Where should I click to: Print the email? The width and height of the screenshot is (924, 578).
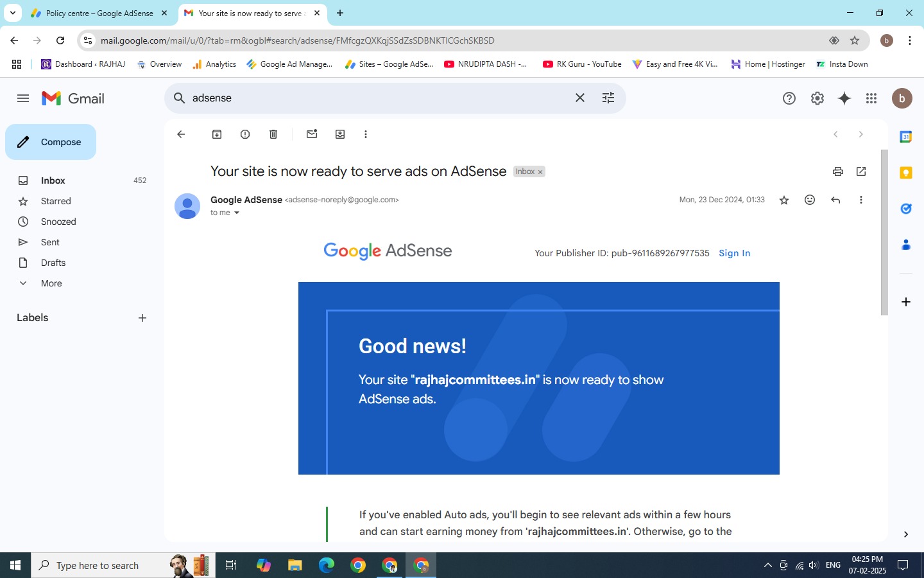click(838, 171)
